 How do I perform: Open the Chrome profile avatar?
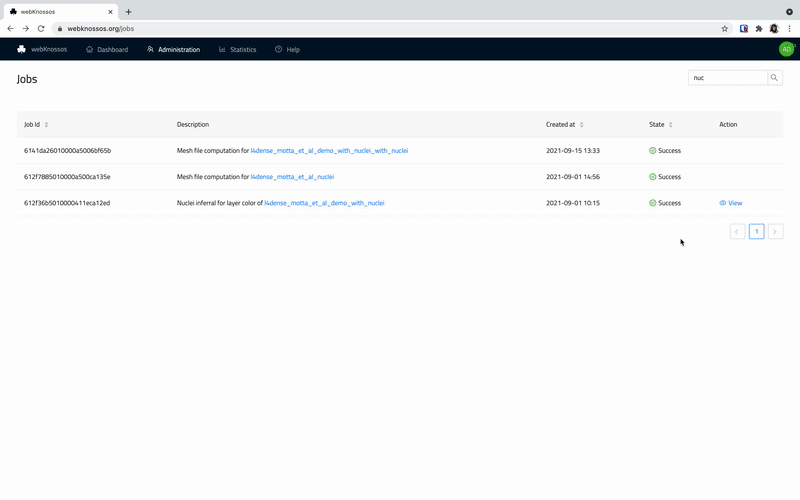pos(774,29)
